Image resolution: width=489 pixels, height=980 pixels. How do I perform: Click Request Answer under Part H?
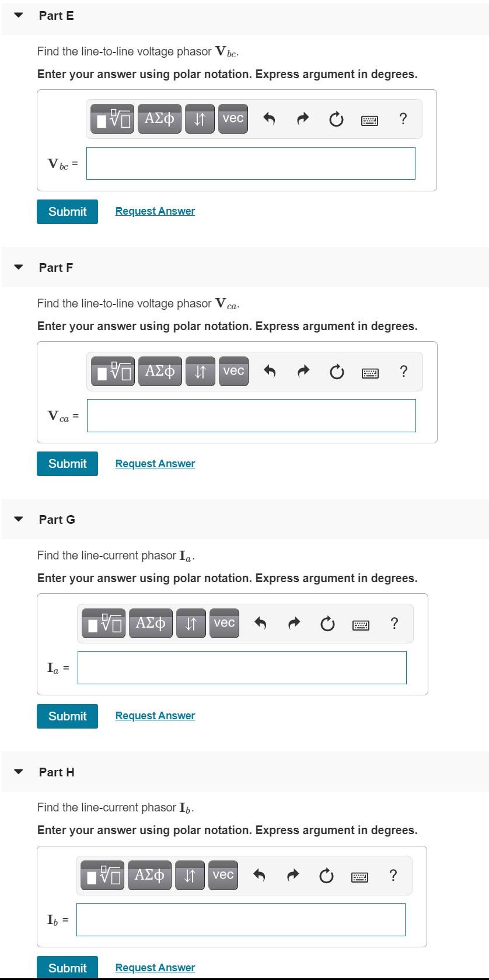point(154,967)
